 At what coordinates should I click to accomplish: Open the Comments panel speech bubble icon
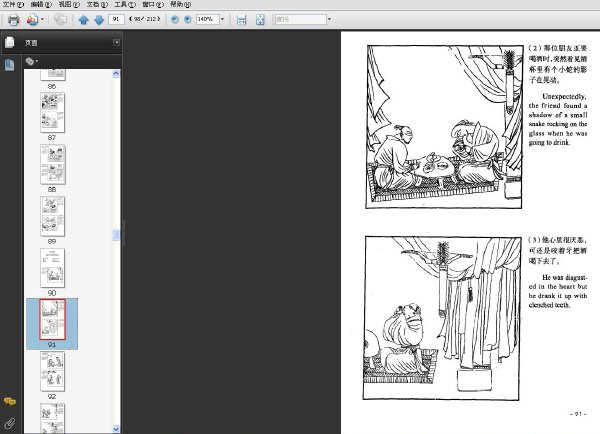pos(10,401)
